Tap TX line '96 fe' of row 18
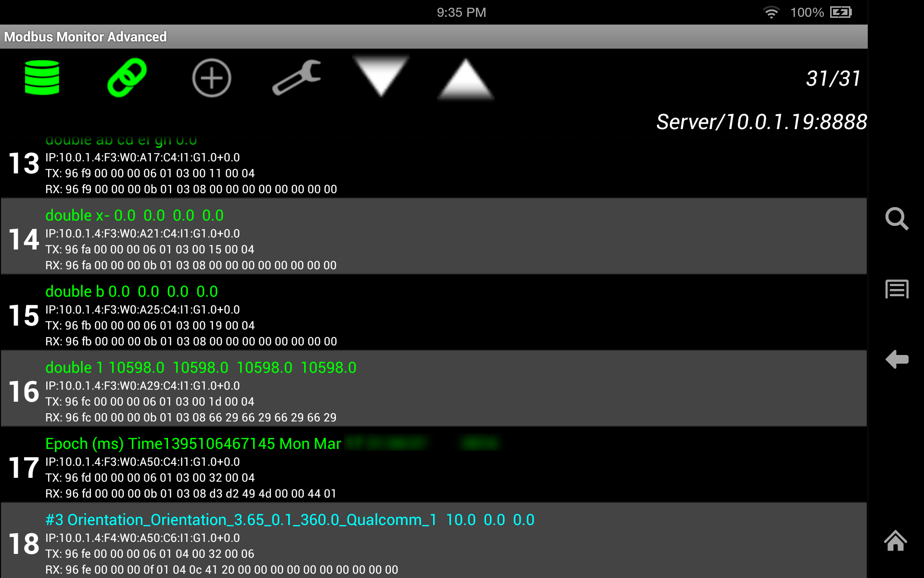 click(150, 554)
